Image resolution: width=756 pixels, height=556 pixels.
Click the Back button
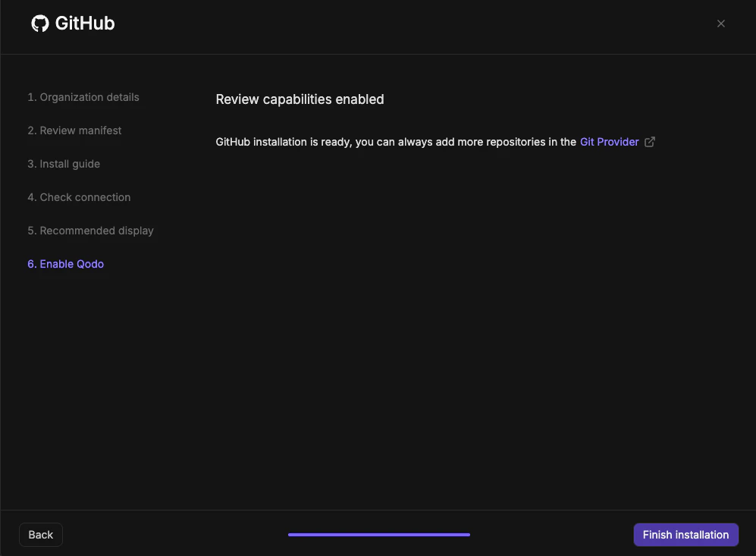coord(40,535)
